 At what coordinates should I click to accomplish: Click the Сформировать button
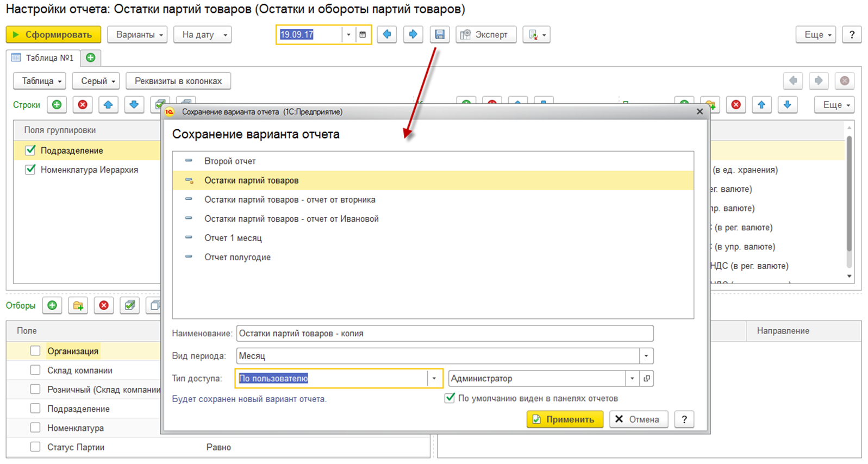(x=53, y=35)
